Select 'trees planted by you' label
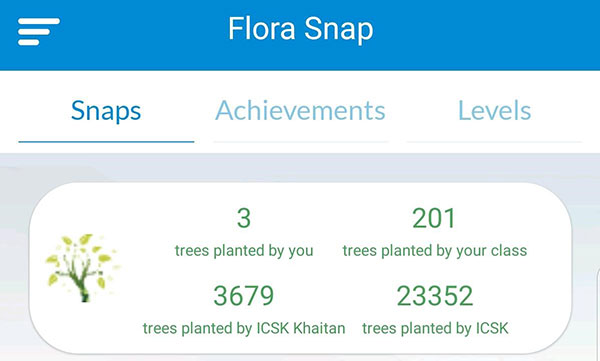600x361 pixels. coord(244,251)
